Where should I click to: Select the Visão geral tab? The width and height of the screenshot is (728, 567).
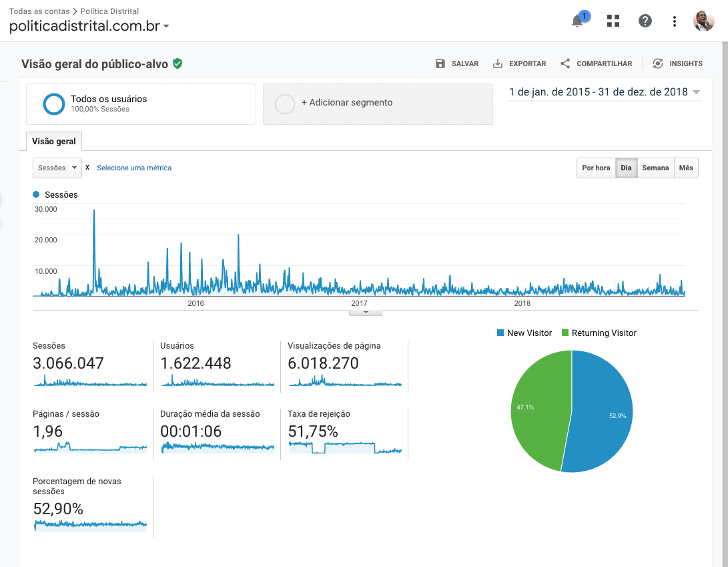pyautogui.click(x=55, y=142)
